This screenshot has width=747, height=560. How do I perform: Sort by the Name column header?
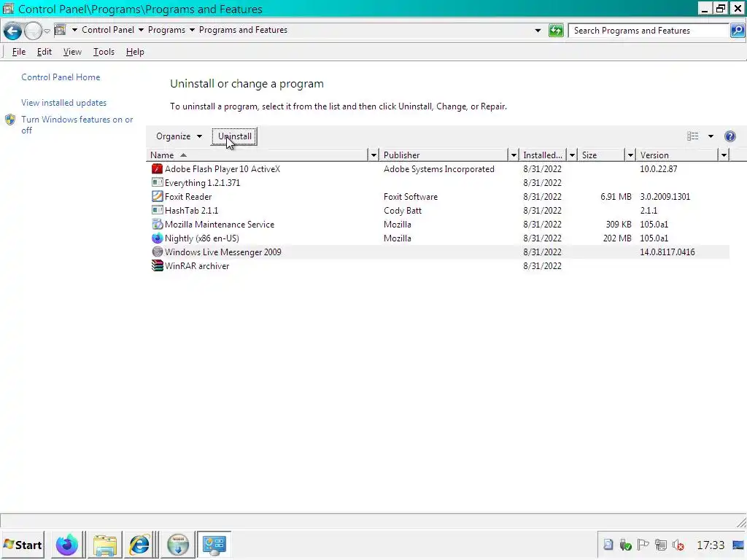pyautogui.click(x=258, y=155)
